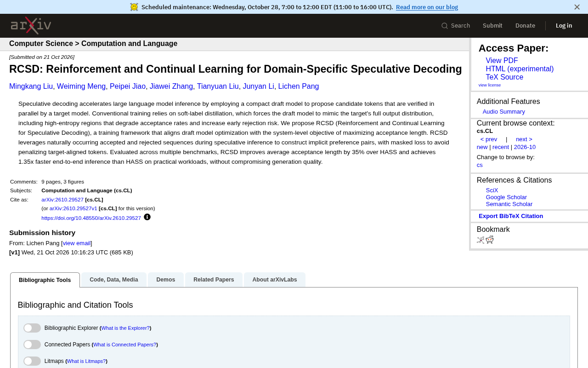The image size is (588, 368).
Task: Click the arXiv logo
Action: pos(31,25)
